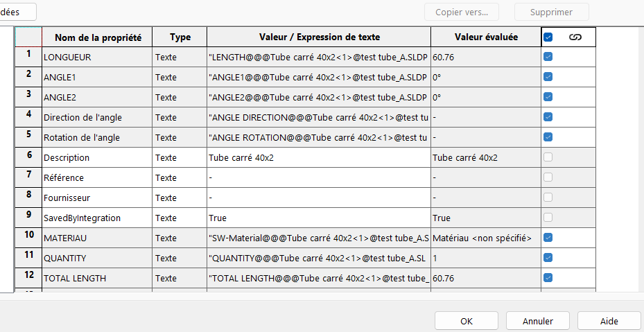This screenshot has height=332, width=644.
Task: Uncheck the link checkbox for LONGUEUR row
Action: click(548, 57)
